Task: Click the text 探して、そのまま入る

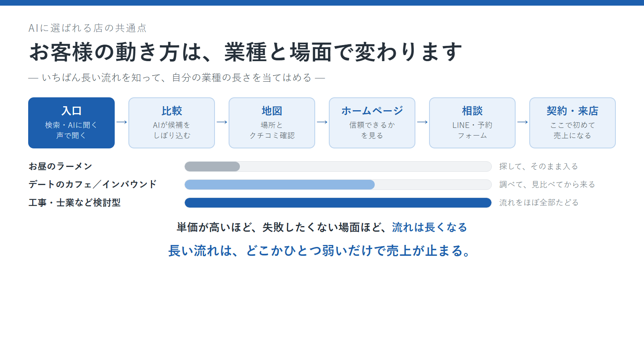Action: tap(539, 166)
